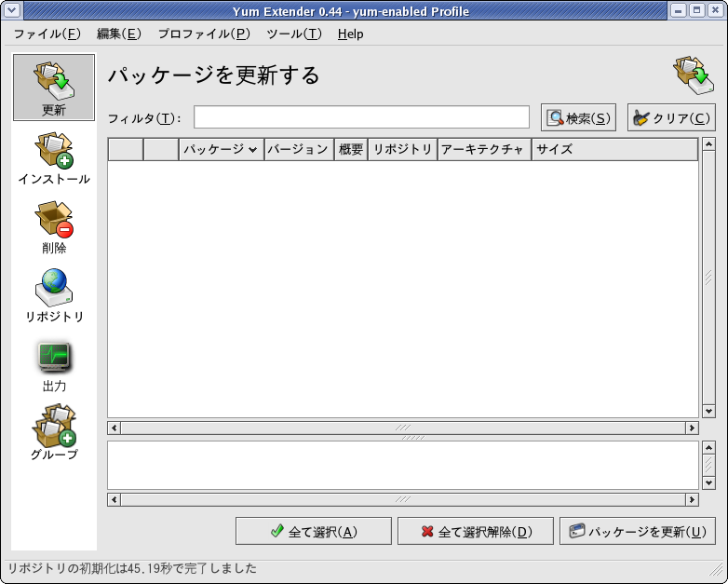728x584 pixels.
Task: Open the ツール(T) menu
Action: (294, 34)
